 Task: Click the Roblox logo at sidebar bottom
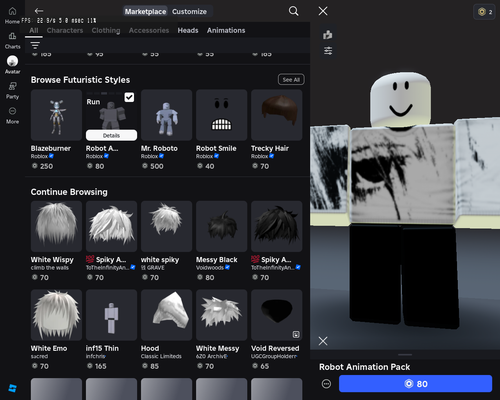(12, 388)
